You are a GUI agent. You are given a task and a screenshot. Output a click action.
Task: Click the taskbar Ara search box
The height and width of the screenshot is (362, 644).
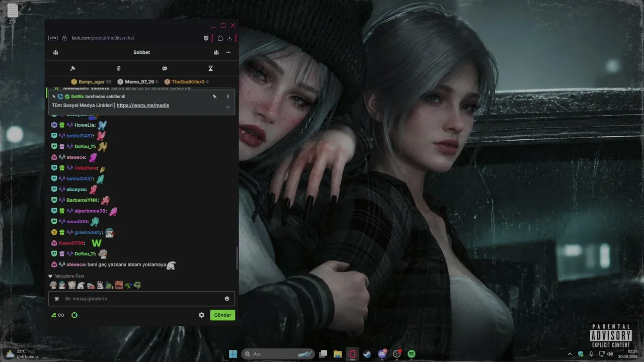pos(277,354)
